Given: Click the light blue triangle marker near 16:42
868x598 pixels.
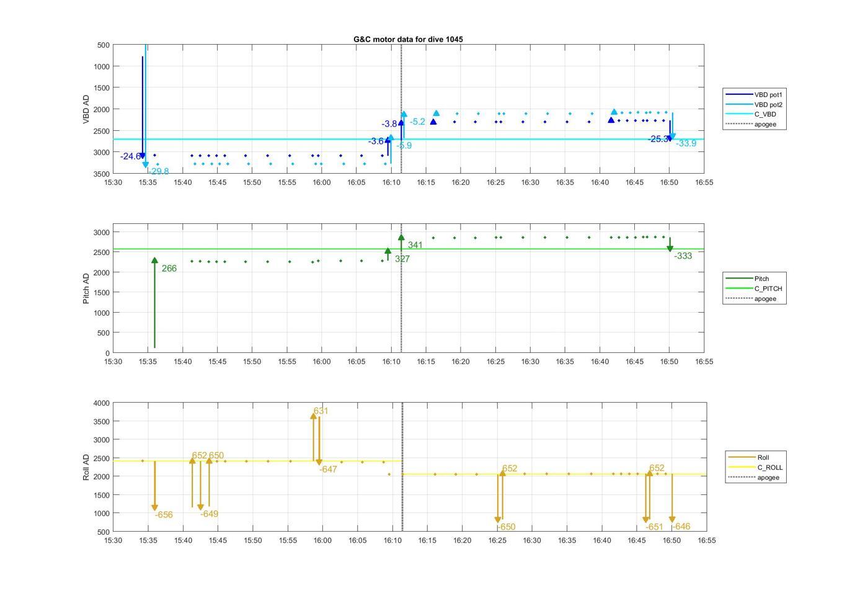Looking at the screenshot, I should coord(614,112).
